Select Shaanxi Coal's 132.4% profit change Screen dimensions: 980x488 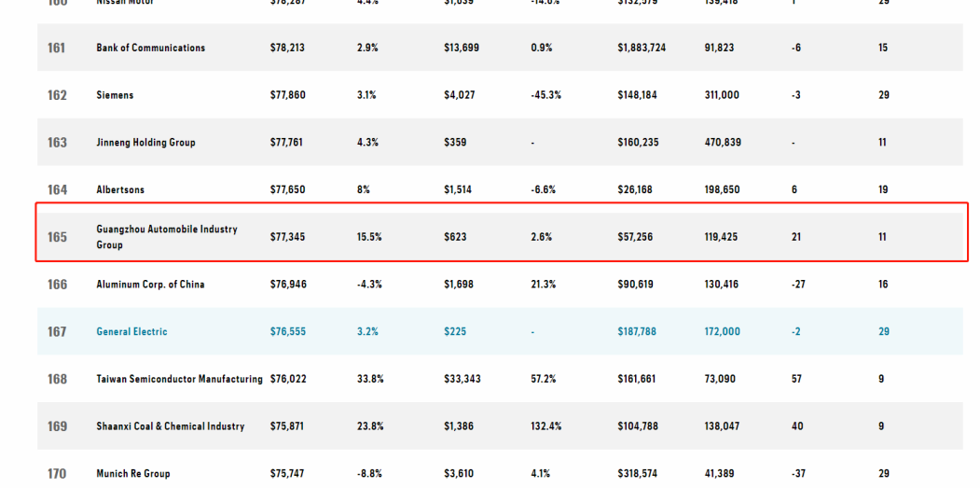(x=546, y=426)
